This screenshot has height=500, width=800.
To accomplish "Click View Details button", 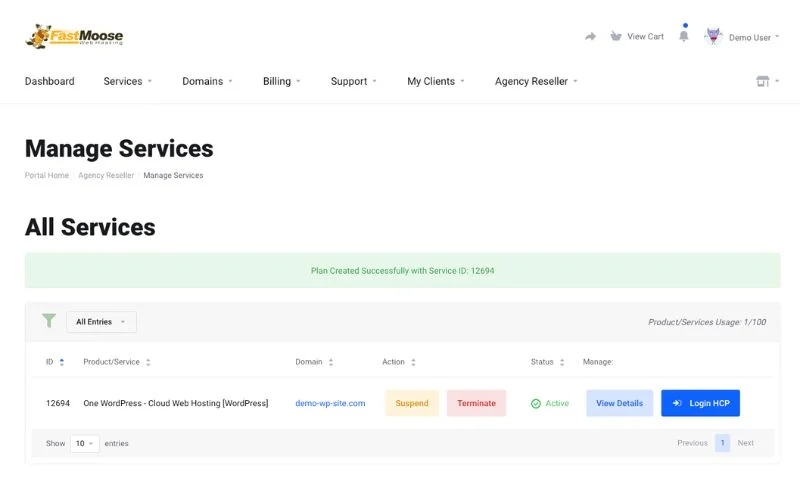I will [x=619, y=403].
